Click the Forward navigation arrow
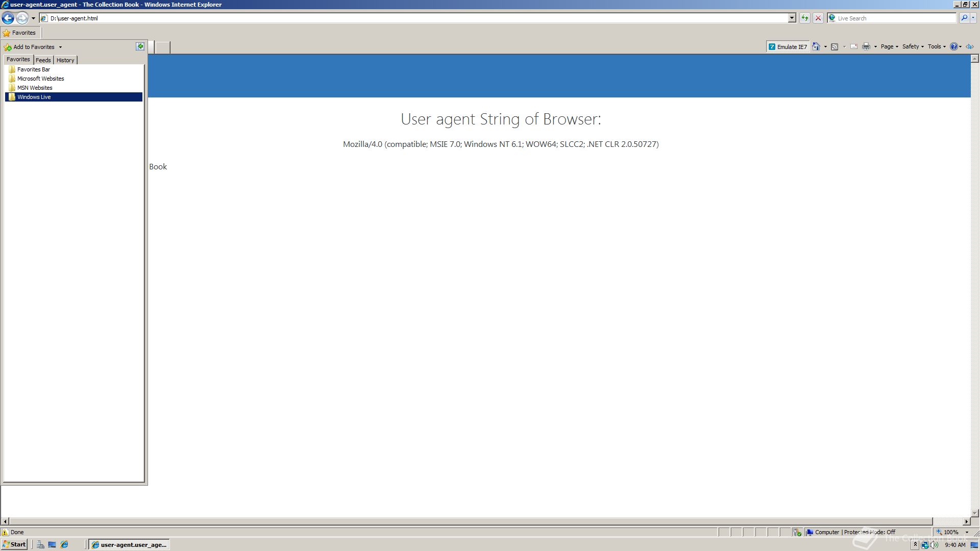The width and height of the screenshot is (980, 551). tap(22, 18)
